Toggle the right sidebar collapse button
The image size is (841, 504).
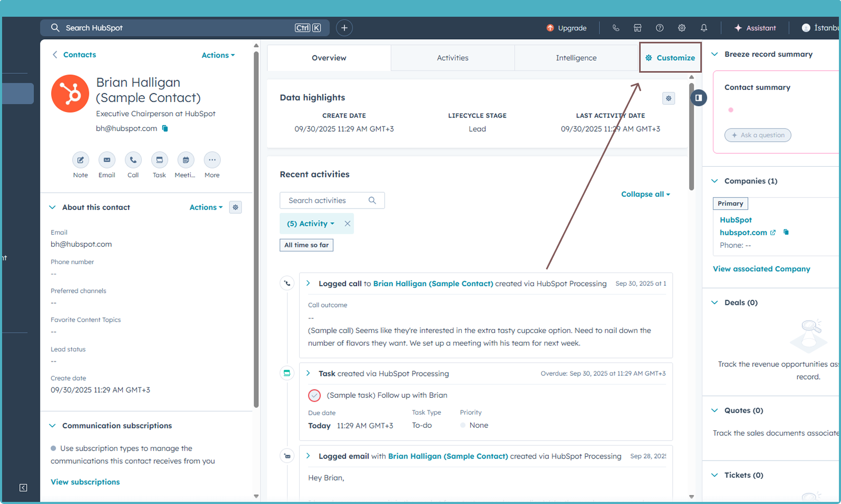(x=698, y=98)
